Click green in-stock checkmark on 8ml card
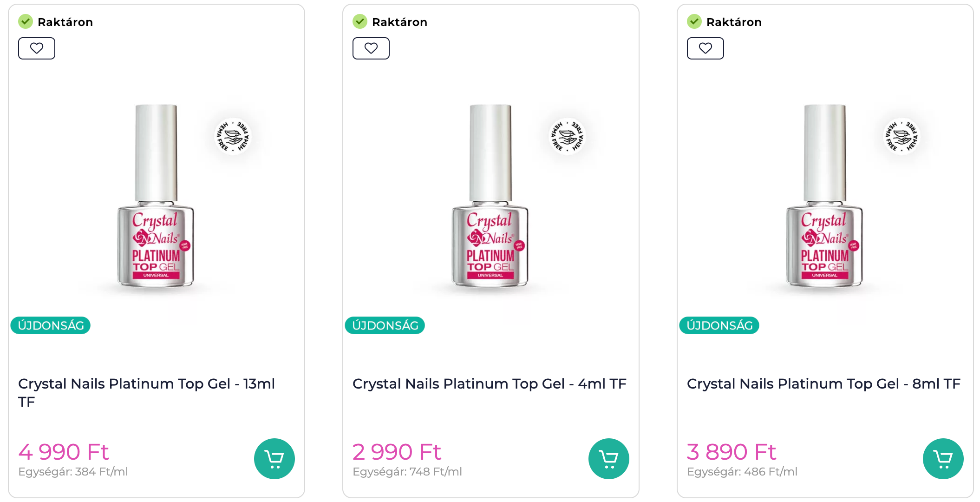The height and width of the screenshot is (502, 980). [694, 21]
